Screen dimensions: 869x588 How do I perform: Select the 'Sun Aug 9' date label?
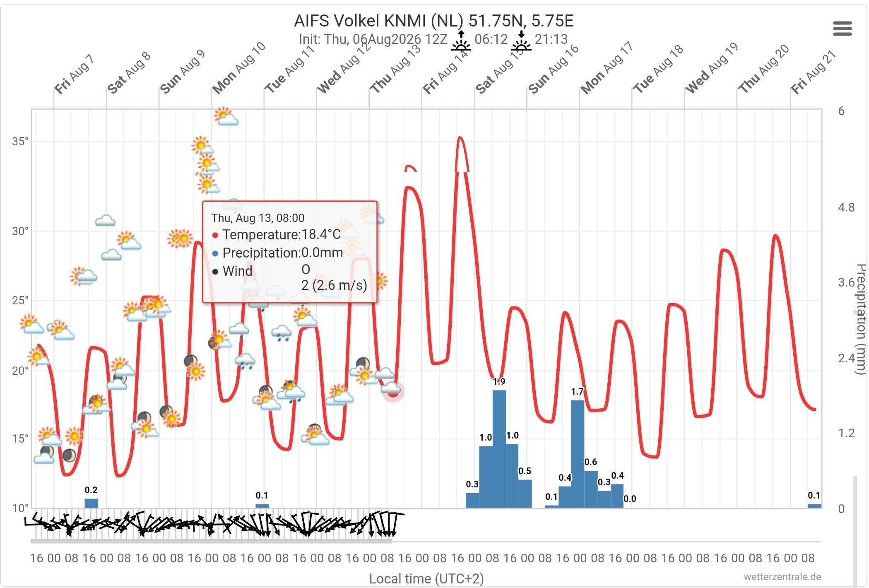tap(183, 72)
